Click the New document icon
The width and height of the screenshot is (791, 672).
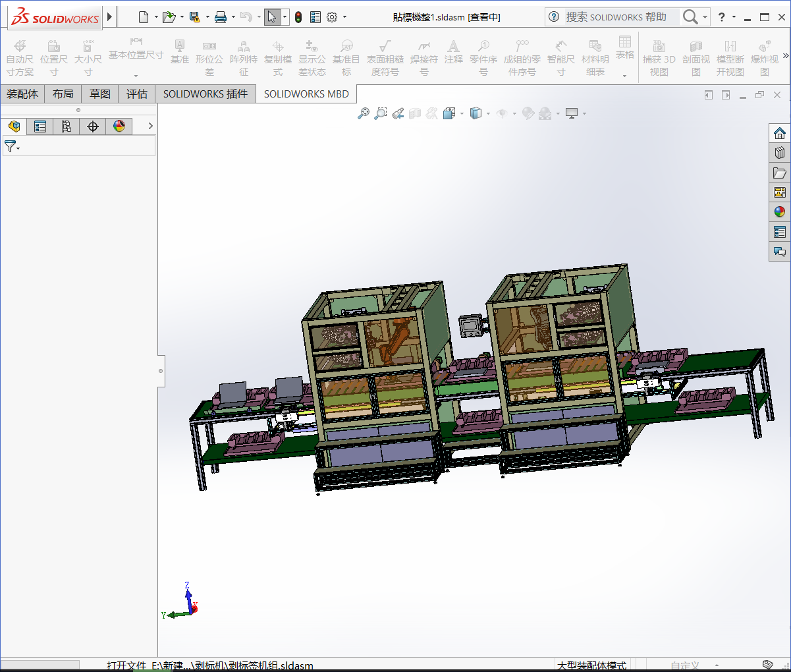click(143, 17)
